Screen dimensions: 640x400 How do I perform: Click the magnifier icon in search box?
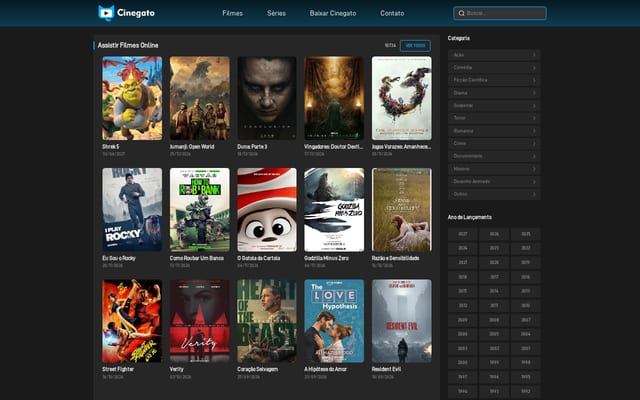point(461,13)
